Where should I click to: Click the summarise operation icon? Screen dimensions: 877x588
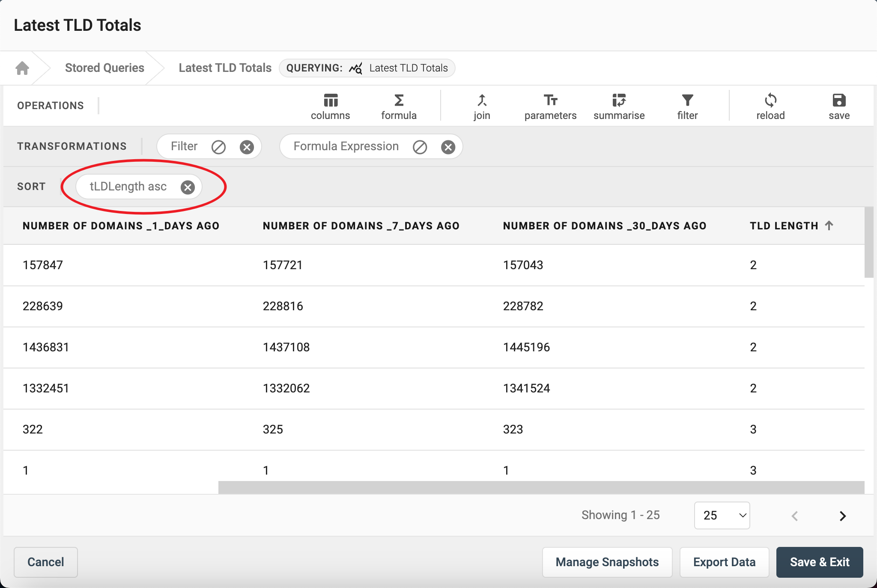point(619,101)
